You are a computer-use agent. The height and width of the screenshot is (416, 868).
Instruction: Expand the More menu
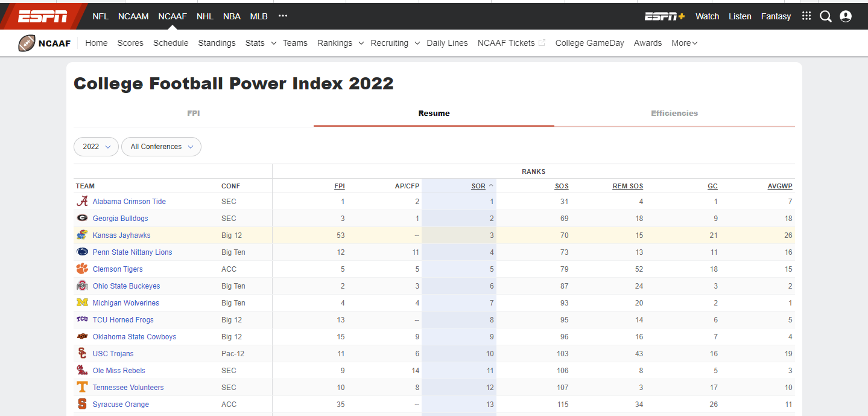pos(685,43)
